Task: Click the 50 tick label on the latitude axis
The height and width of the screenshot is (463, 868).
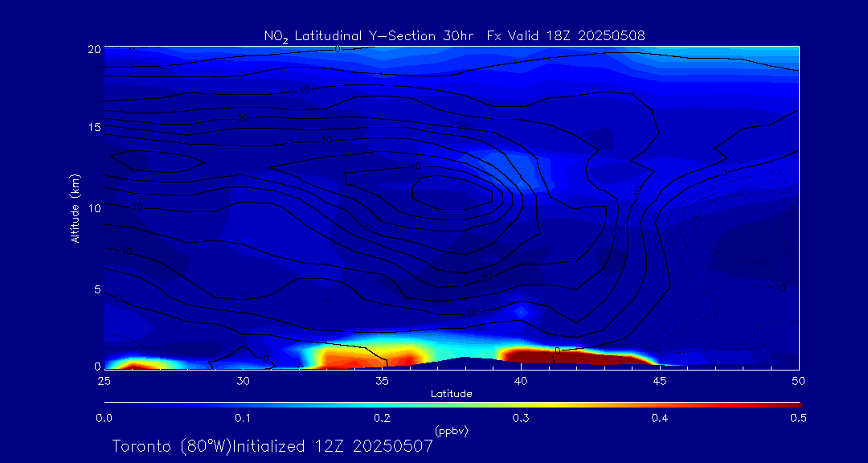Action: 799,380
